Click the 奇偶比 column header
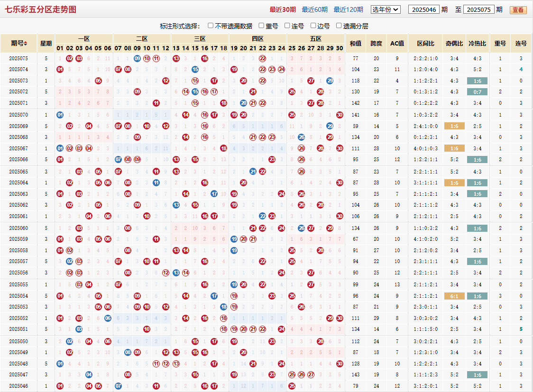Viewport: 533px width, 392px height. 454,44
